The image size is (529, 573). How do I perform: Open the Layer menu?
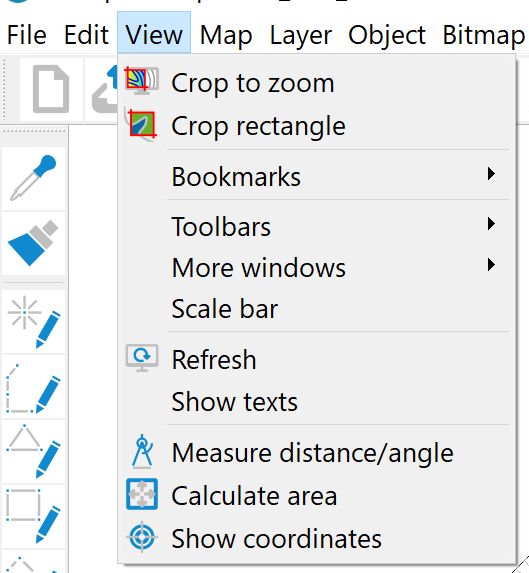coord(301,35)
